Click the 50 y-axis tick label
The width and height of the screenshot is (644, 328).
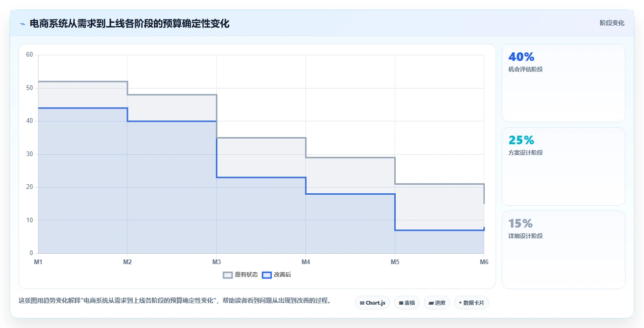pos(29,88)
